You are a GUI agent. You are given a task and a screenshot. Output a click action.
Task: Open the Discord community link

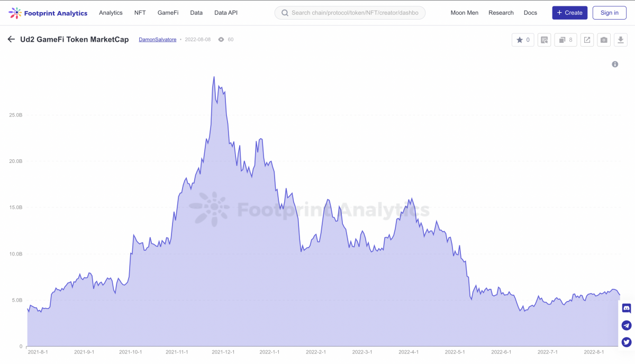pyautogui.click(x=627, y=308)
